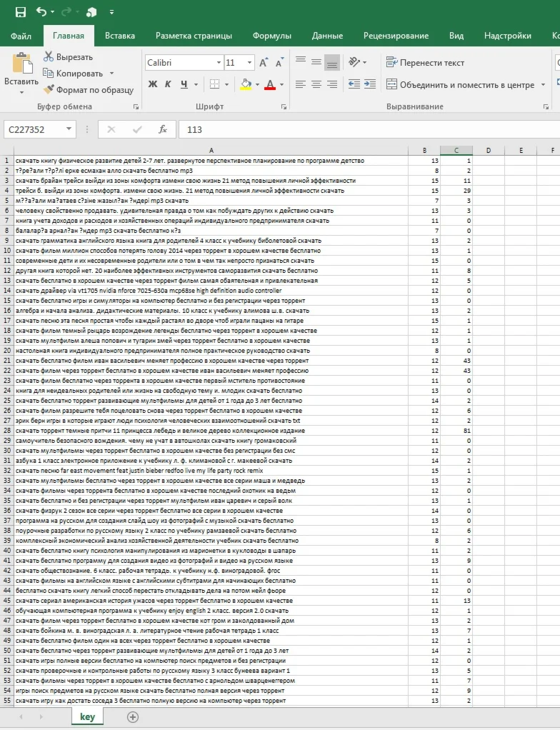Open font color palette dropdown arrow
The width and height of the screenshot is (560, 730).
coord(281,85)
